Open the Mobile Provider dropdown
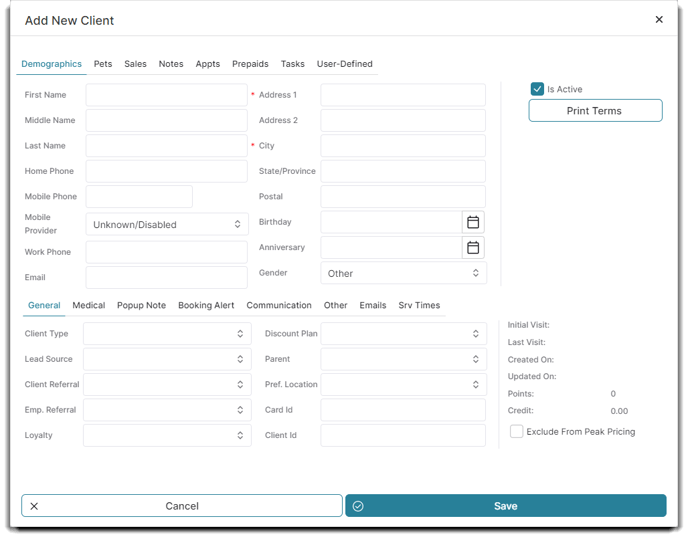 click(x=167, y=225)
